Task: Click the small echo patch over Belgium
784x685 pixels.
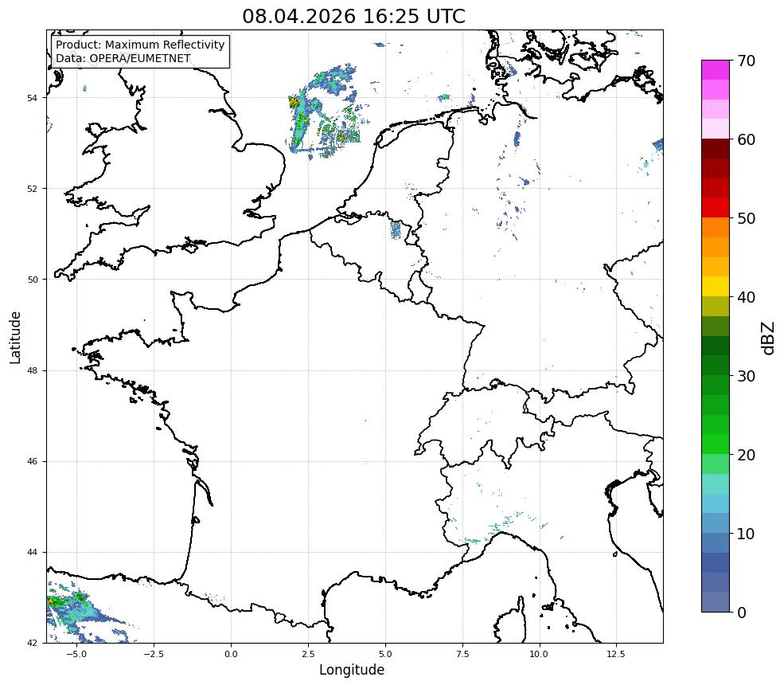Action: [x=396, y=229]
